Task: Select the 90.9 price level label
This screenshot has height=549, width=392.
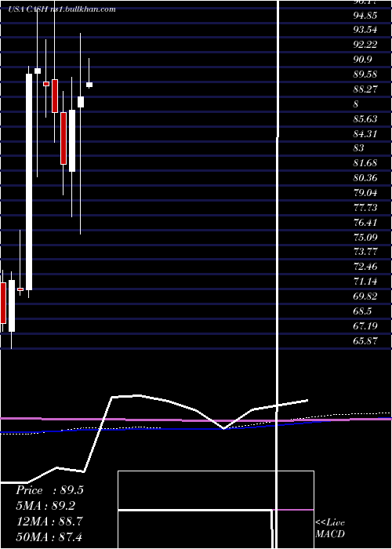Action: (362, 60)
